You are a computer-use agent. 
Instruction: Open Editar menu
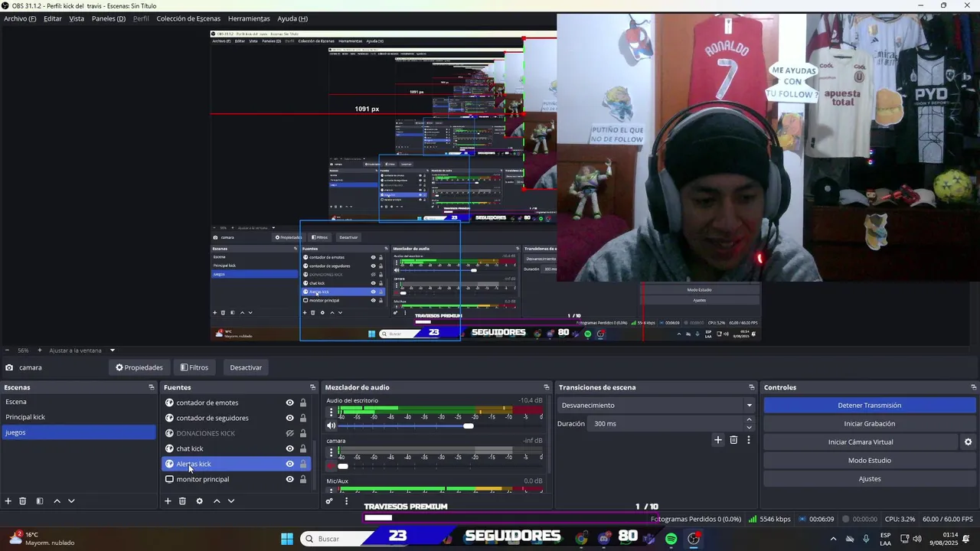tap(53, 18)
